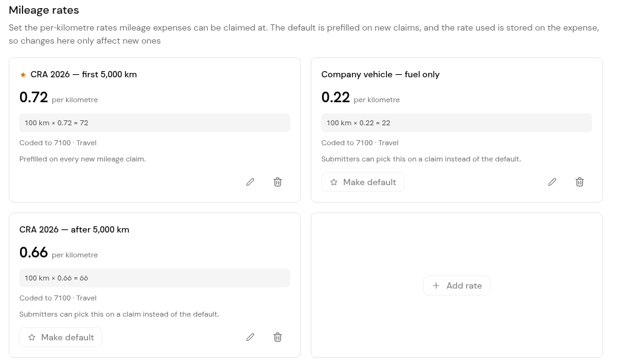
Task: Click the '100 km × 0.72 = 72' example
Action: (155, 123)
